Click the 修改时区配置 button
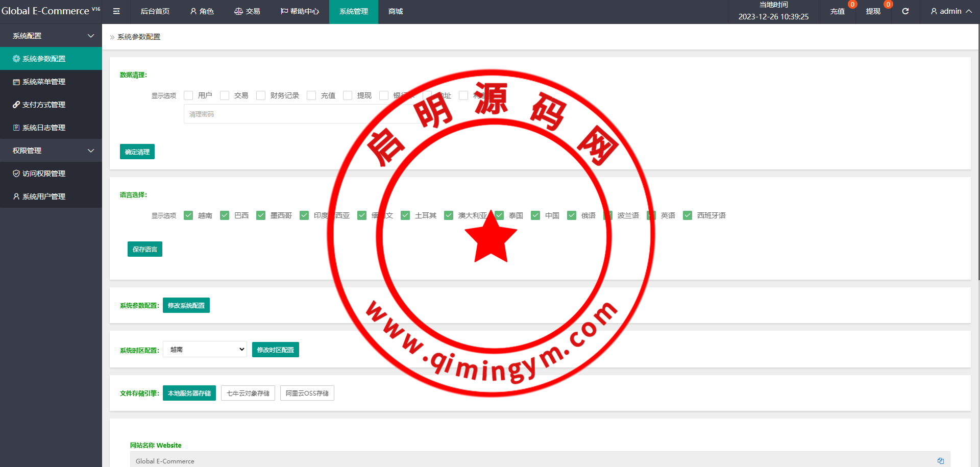This screenshot has height=467, width=980. tap(276, 350)
